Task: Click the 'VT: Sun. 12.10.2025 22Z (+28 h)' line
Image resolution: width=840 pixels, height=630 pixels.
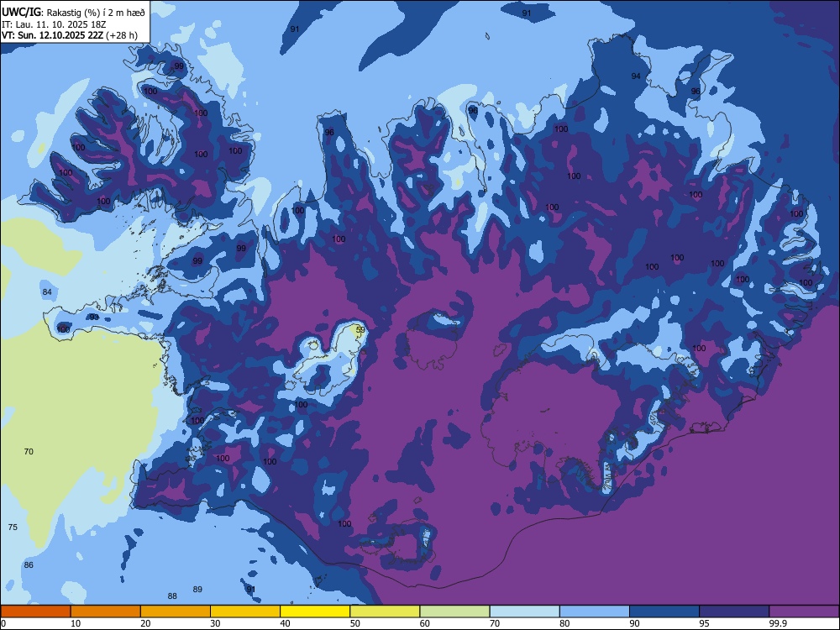Action: pyautogui.click(x=70, y=35)
